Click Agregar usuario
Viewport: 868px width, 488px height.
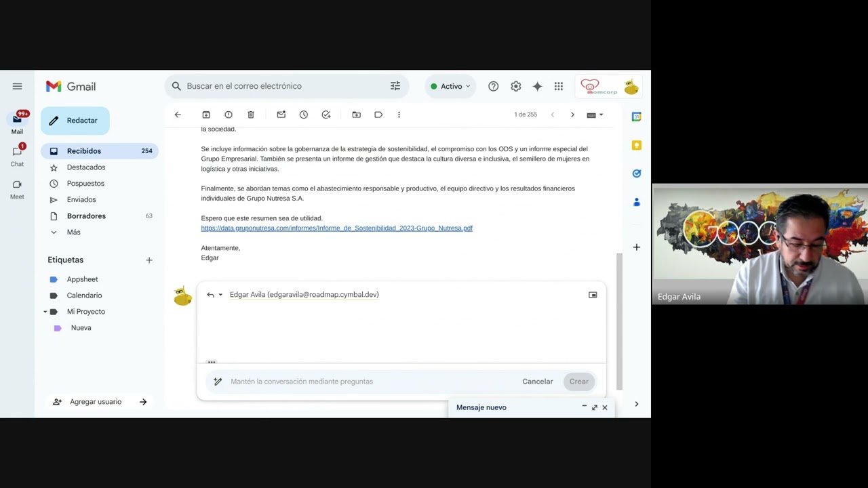pos(96,402)
